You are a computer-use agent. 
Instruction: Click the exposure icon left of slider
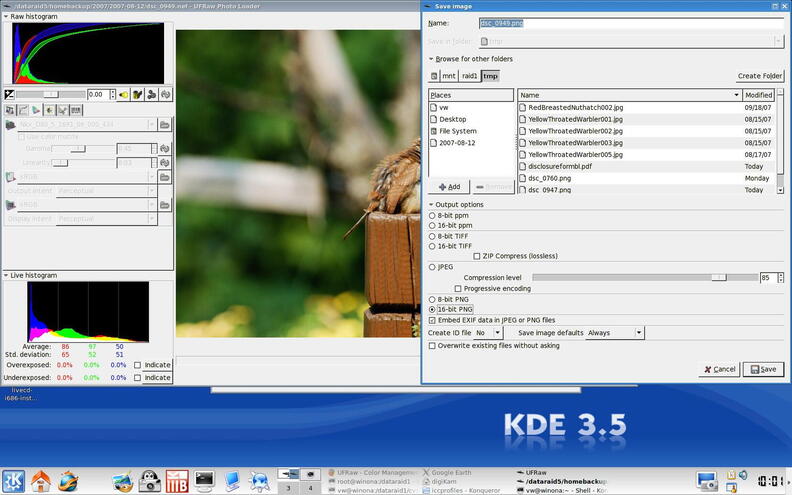(x=10, y=95)
